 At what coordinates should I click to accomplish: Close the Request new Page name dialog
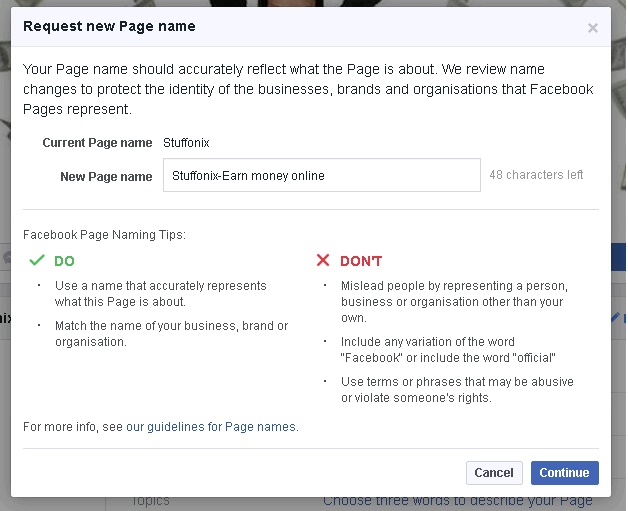[x=592, y=28]
